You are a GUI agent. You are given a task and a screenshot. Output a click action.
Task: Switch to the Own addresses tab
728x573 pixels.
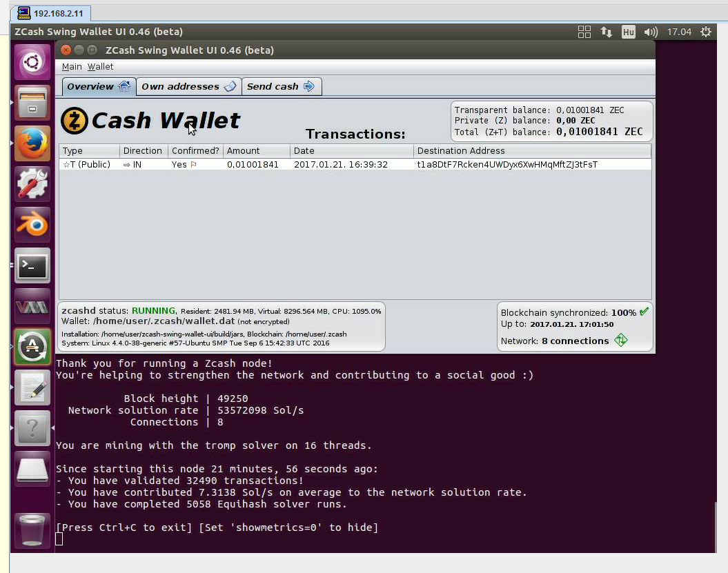188,86
